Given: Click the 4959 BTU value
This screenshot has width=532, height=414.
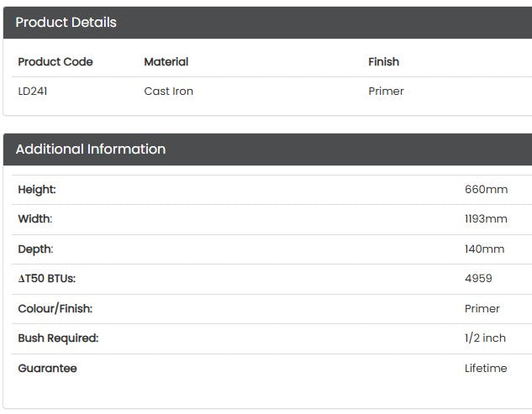Looking at the screenshot, I should 478,279.
